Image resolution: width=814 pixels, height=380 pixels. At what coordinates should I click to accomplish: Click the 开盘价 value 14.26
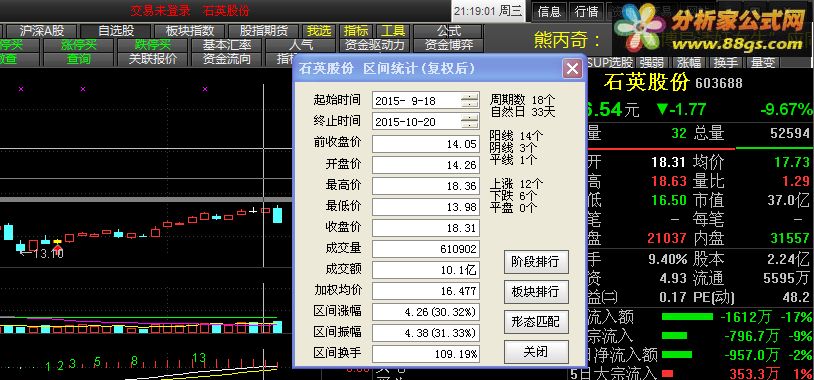[x=426, y=165]
